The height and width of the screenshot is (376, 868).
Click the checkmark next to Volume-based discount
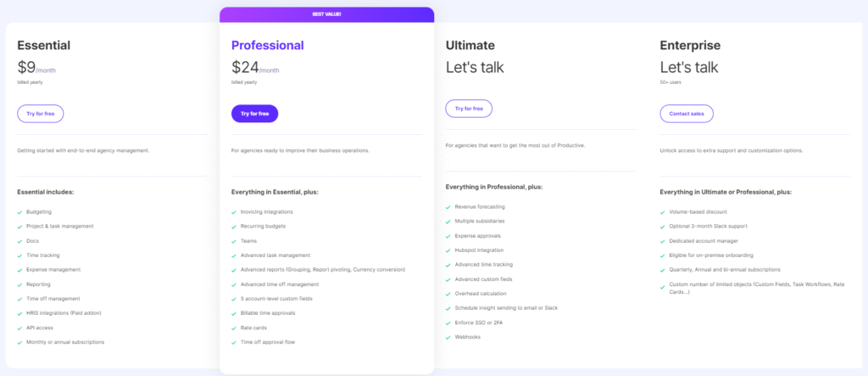pyautogui.click(x=662, y=211)
